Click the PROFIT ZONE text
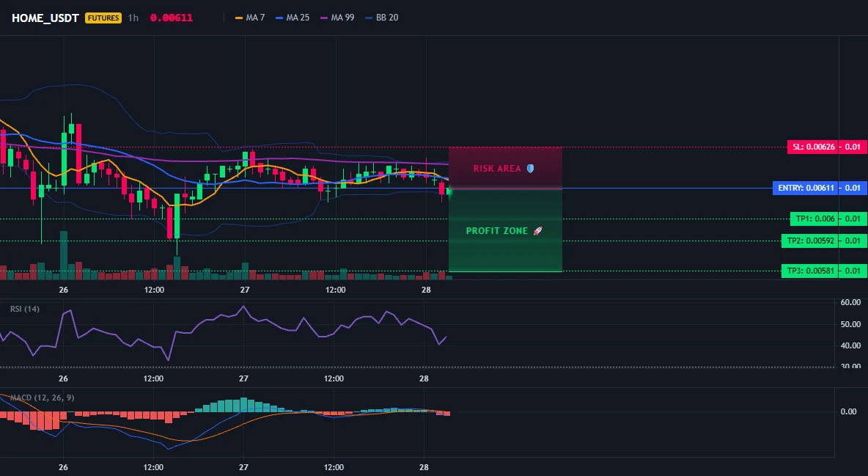Viewport: 868px width, 476px height. pos(497,231)
